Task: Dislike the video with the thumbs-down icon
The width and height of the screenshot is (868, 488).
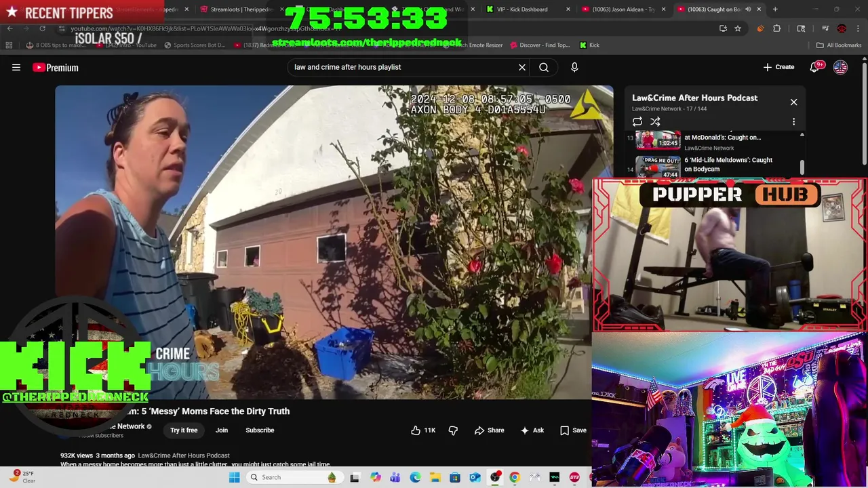Action: [x=453, y=430]
